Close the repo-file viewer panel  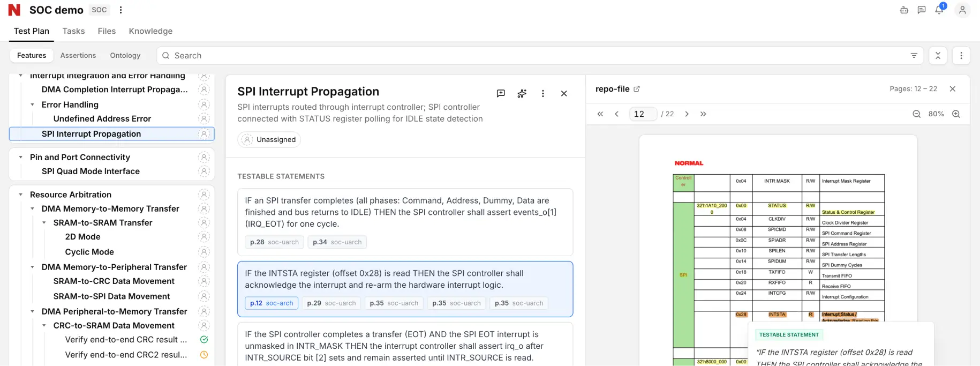pyautogui.click(x=953, y=89)
